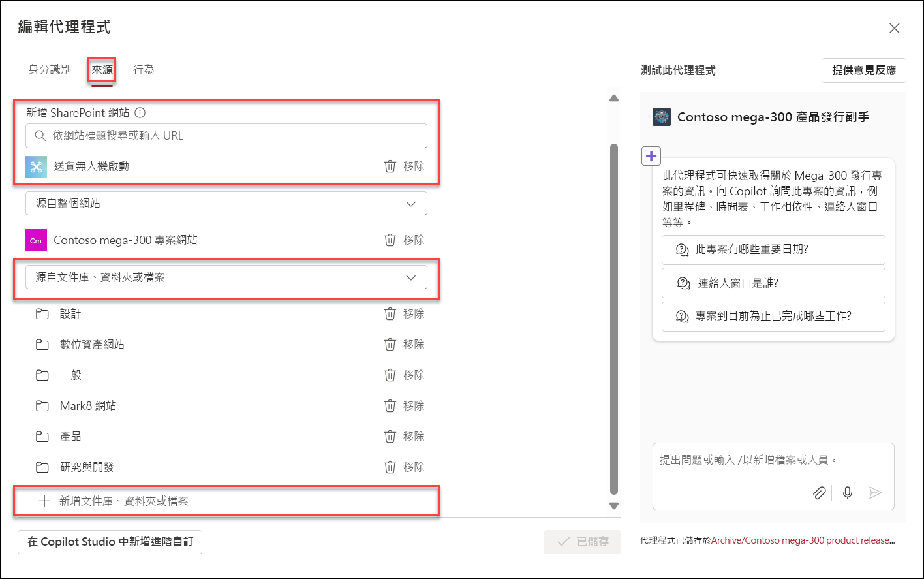Click the 產品 folder name
Screen dimensions: 924x579
(70, 437)
